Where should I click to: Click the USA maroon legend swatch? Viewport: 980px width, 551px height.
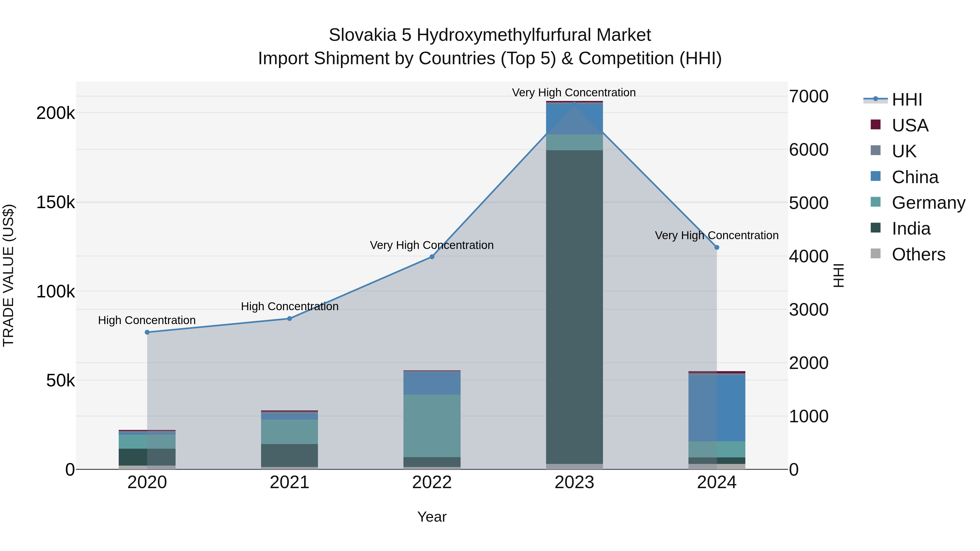[875, 124]
